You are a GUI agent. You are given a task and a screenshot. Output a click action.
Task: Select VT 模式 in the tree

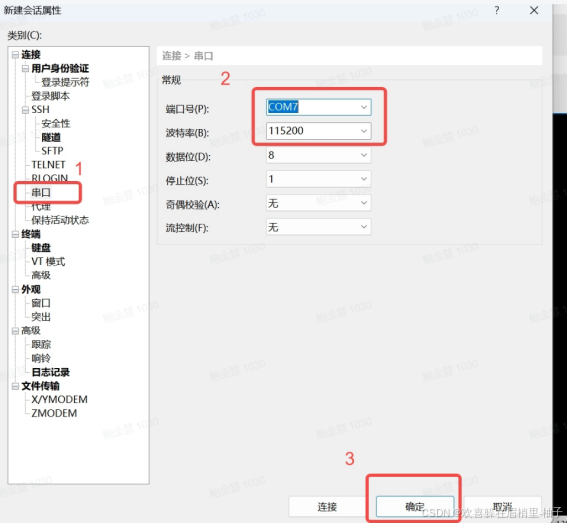point(48,262)
